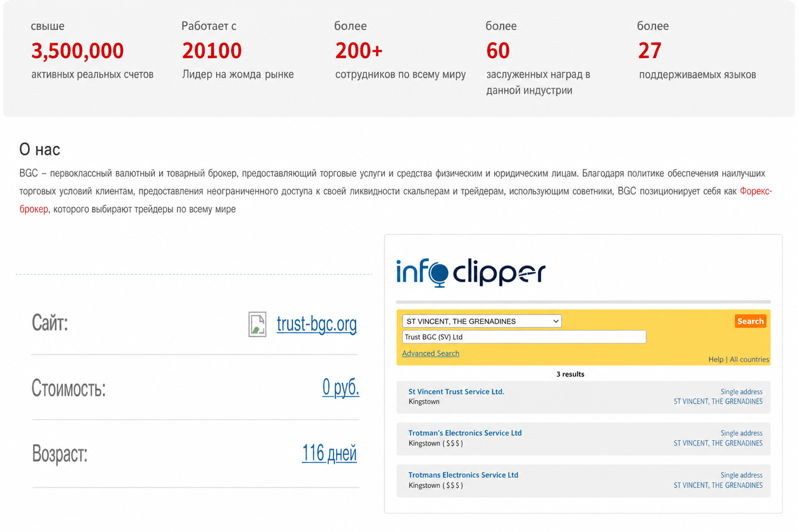
Task: Click the '3,500,000' active accounts figure
Action: pos(77,51)
